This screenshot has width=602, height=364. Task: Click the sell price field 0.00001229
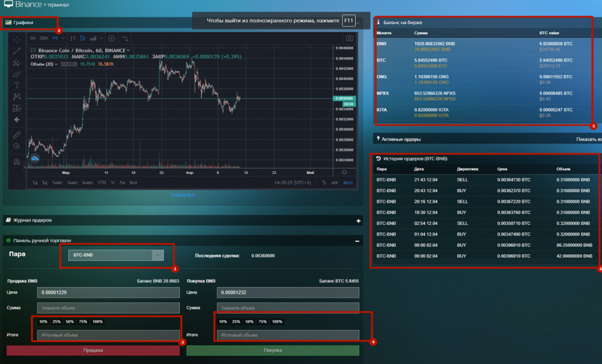tap(108, 292)
